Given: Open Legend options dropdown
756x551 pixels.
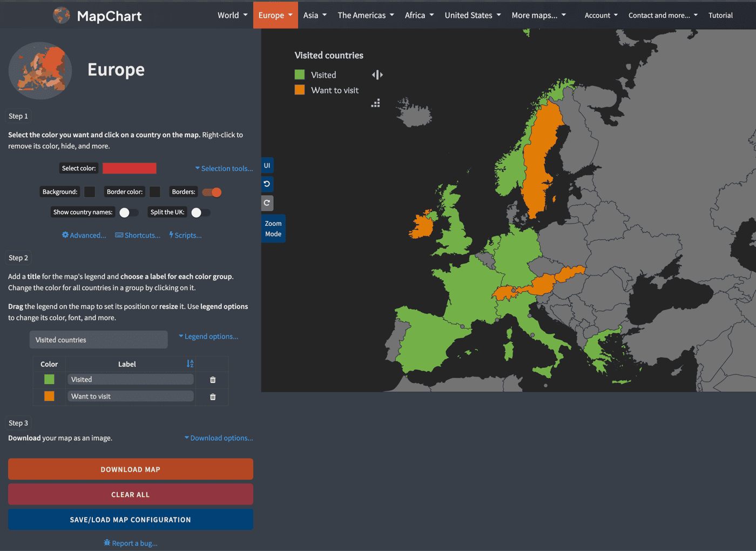Looking at the screenshot, I should point(208,337).
